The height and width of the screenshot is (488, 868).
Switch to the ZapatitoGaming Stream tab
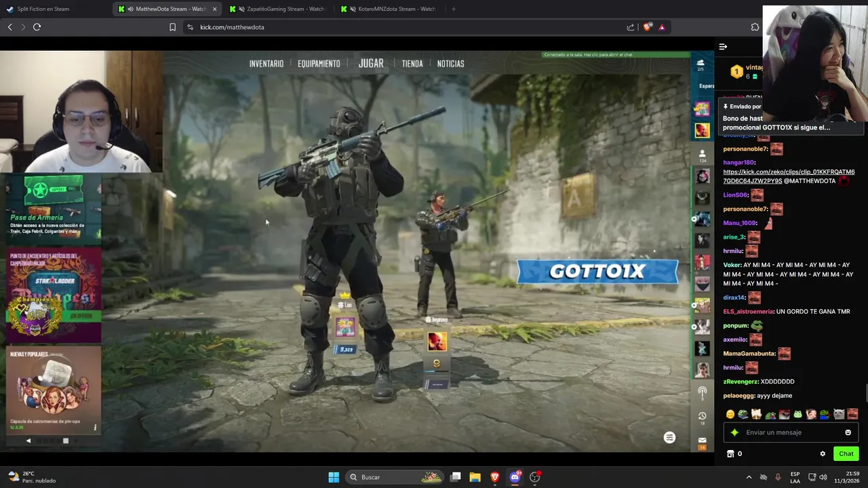(x=278, y=9)
